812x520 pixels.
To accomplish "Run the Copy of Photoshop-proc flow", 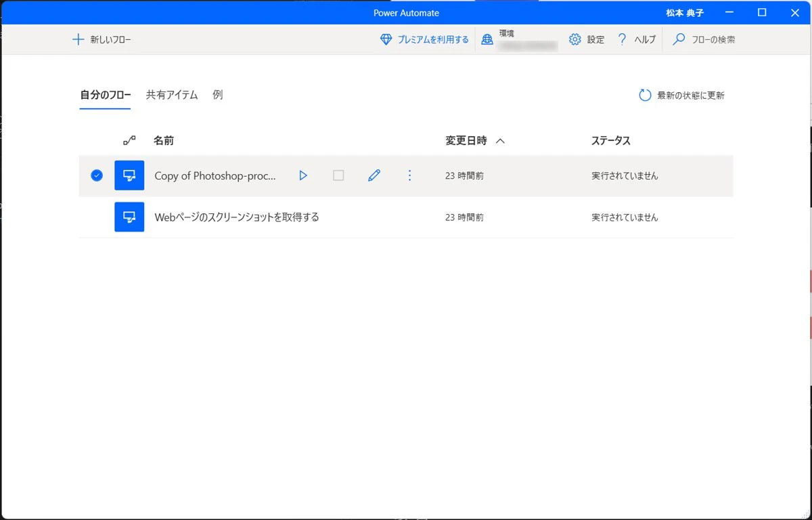I will tap(303, 175).
